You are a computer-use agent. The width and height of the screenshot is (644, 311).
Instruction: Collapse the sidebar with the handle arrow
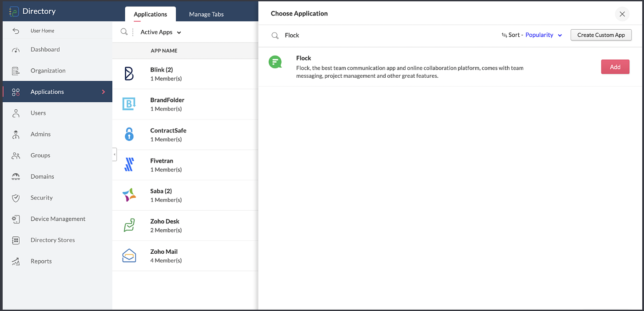(x=115, y=154)
